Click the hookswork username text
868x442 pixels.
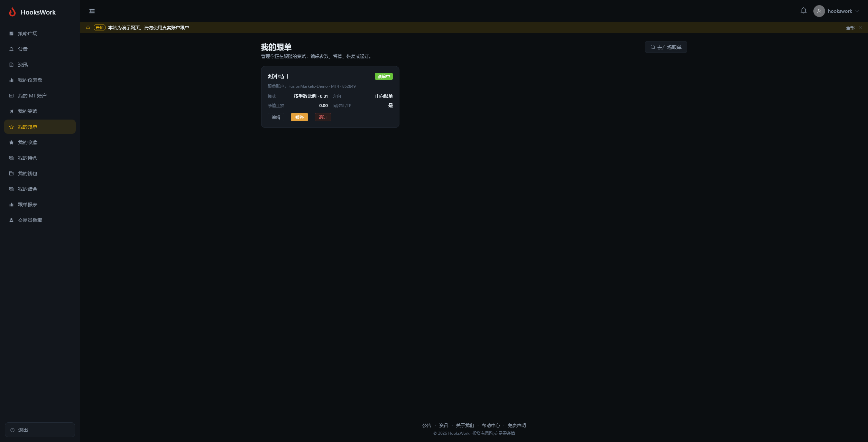coord(840,11)
